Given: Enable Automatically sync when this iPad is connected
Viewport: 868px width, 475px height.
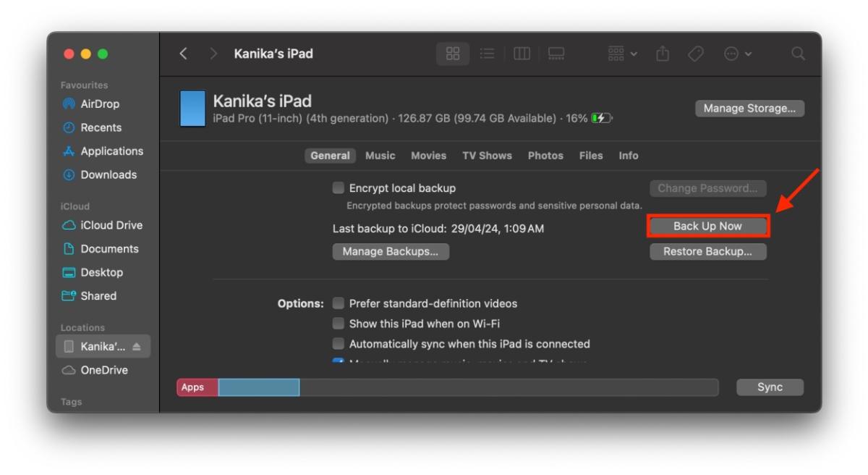Looking at the screenshot, I should (337, 344).
